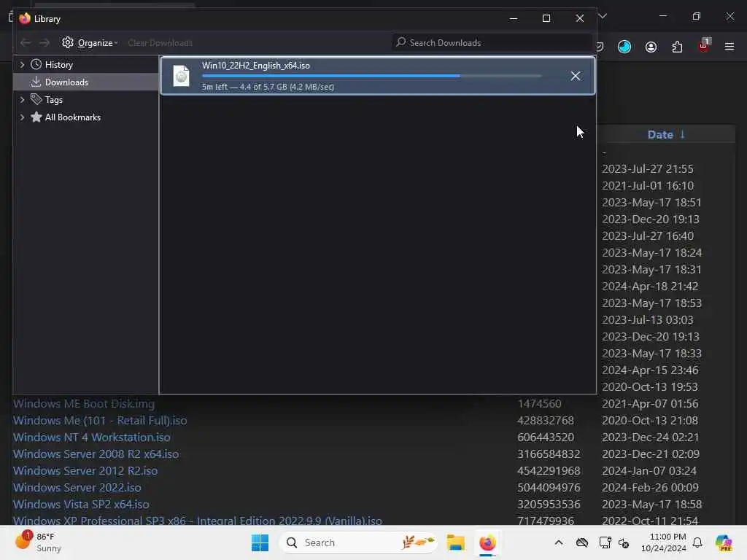The height and width of the screenshot is (560, 747).
Task: Open the Firefox extensions puzzle icon
Action: pos(677,47)
